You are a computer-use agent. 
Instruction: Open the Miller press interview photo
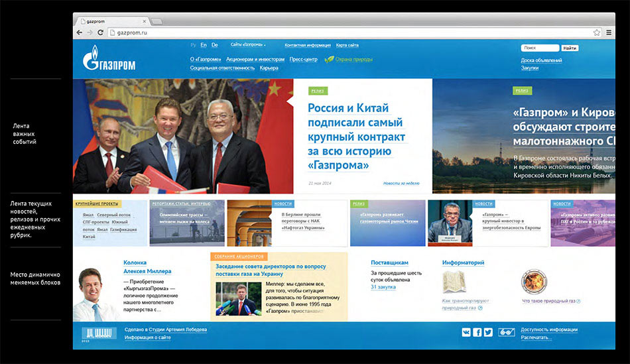pyautogui.click(x=238, y=298)
